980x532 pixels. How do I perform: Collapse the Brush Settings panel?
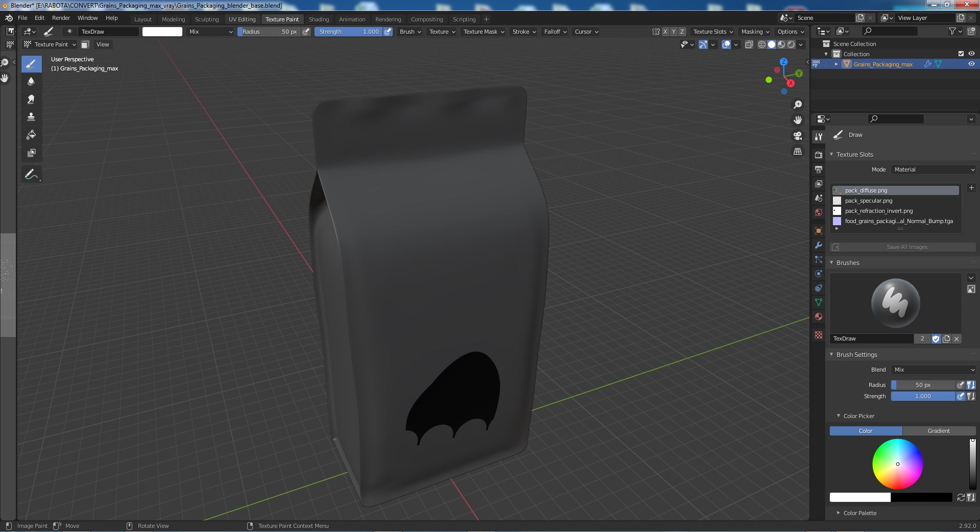point(856,354)
